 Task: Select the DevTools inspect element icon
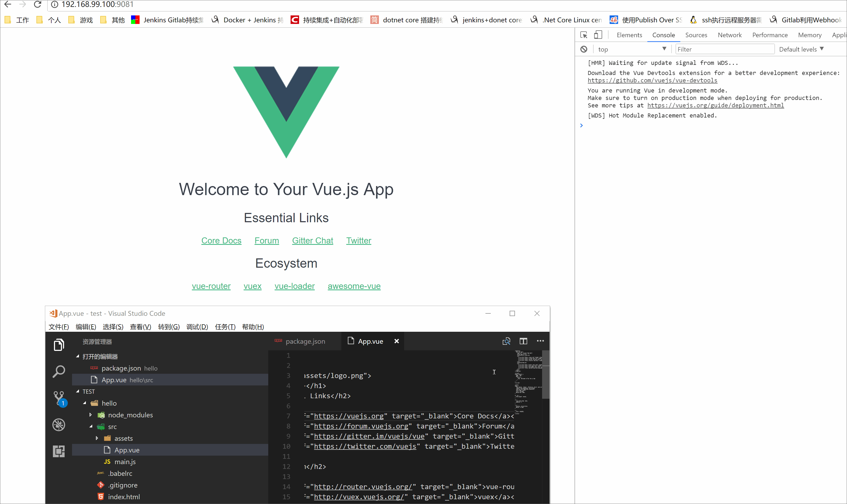coord(584,35)
